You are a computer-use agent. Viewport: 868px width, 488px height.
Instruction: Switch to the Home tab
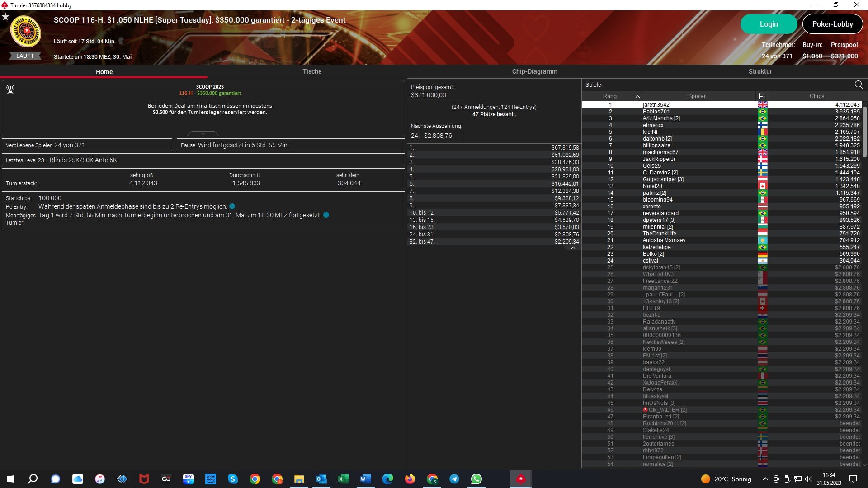click(x=104, y=72)
